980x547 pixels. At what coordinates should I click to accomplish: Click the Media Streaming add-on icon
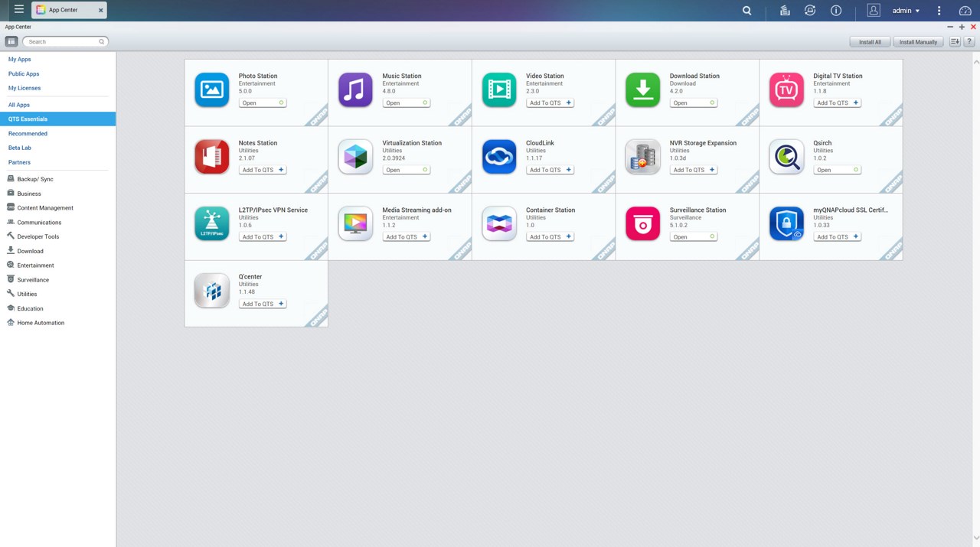(355, 223)
